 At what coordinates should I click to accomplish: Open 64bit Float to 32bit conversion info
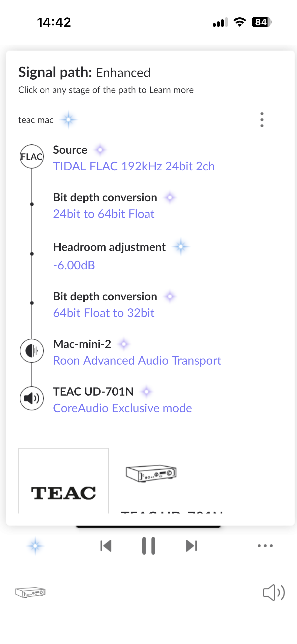pyautogui.click(x=104, y=313)
